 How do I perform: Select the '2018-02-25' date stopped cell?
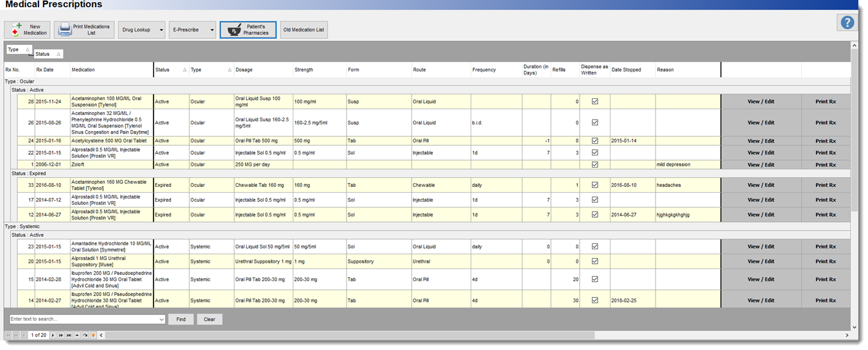[632, 300]
